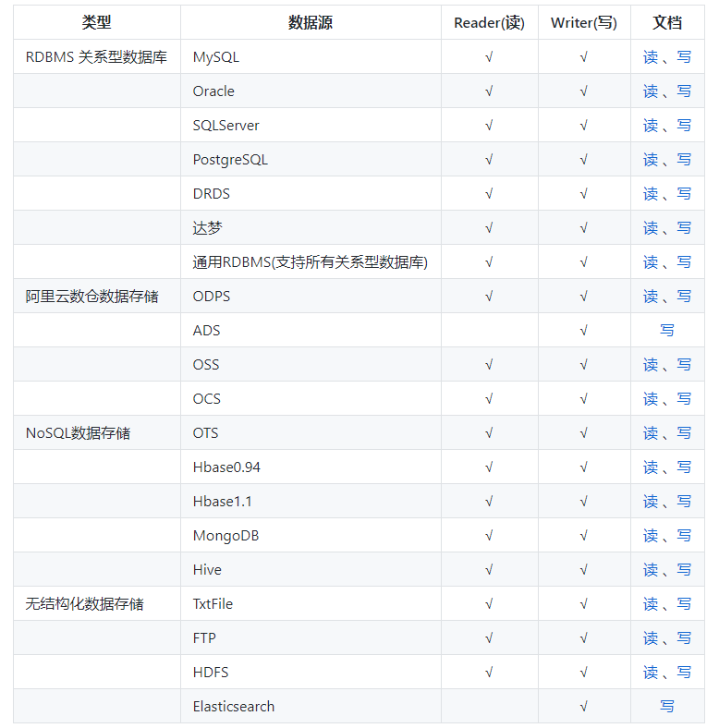This screenshot has height=728, width=719.
Task: Click the DRDS data source cell
Action: click(x=311, y=194)
